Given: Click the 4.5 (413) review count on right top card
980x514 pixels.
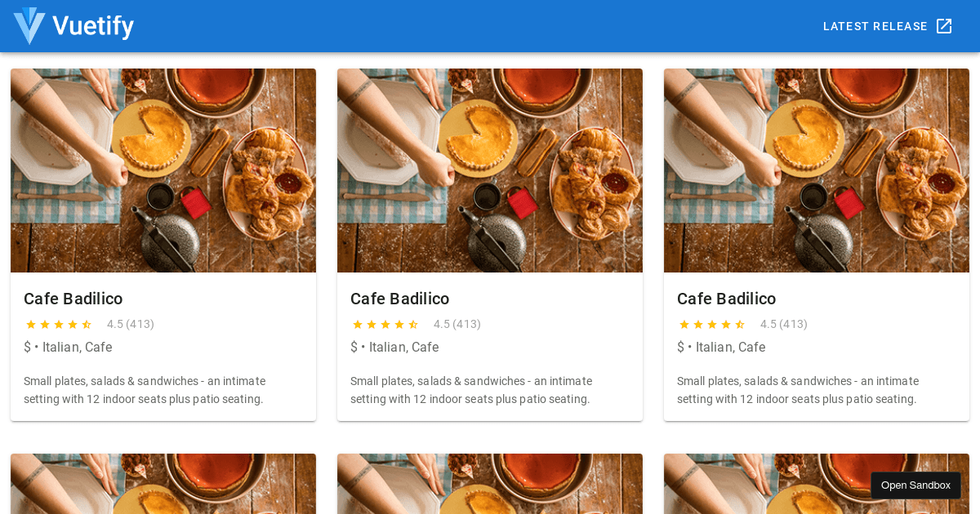Looking at the screenshot, I should point(784,325).
